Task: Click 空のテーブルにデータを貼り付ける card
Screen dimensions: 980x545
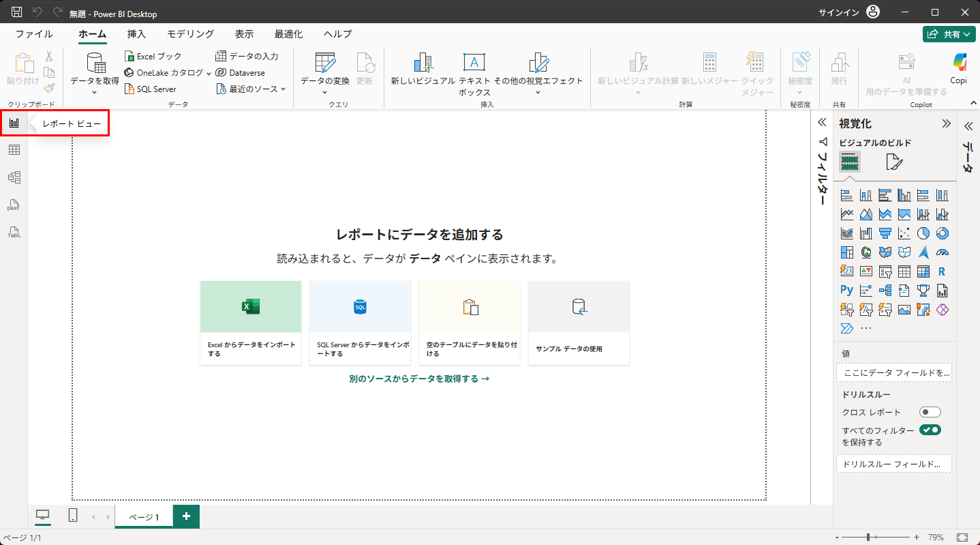Action: 470,323
